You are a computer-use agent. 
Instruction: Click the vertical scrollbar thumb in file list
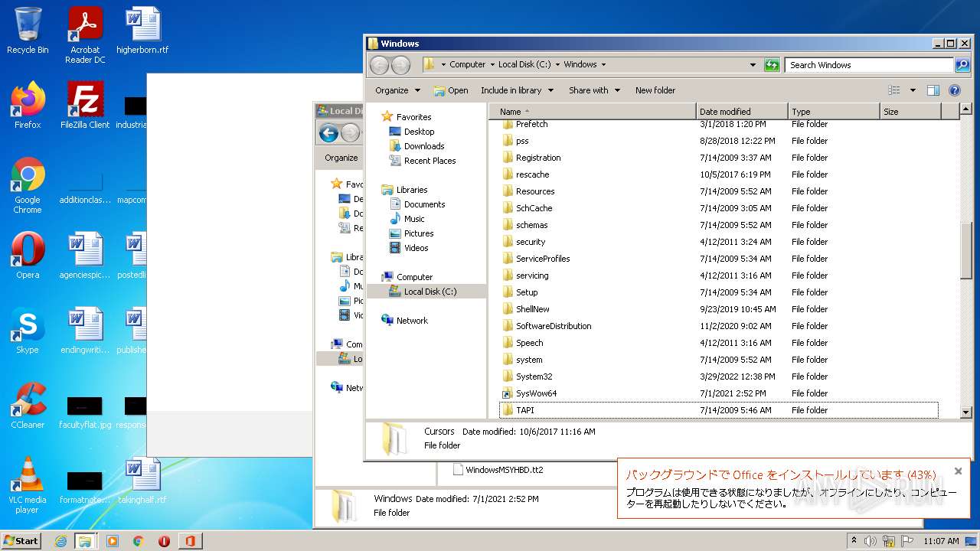(x=965, y=251)
